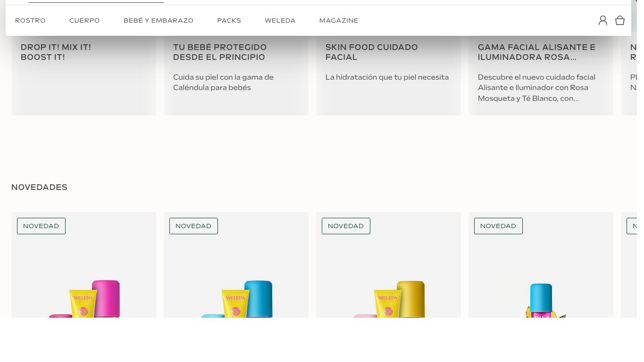The image size is (644, 362).
Task: Open the ROSTRO menu
Action: pos(30,20)
